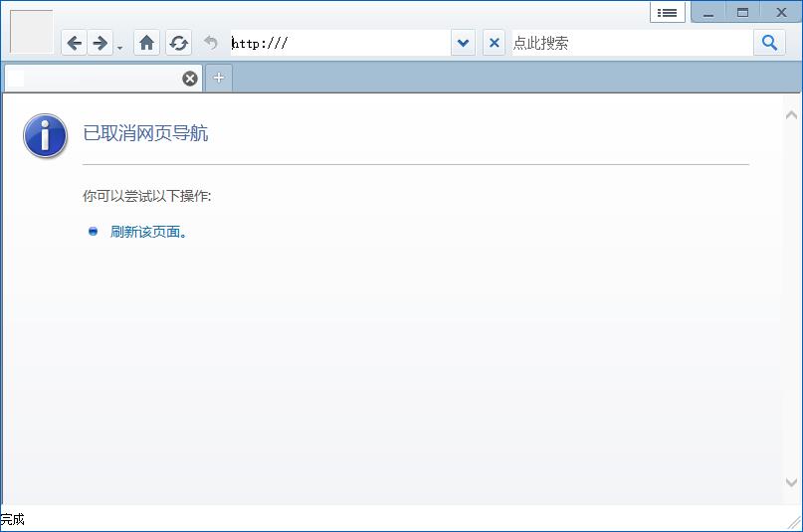803x532 pixels.
Task: Click the 刷新该页面 link
Action: tap(148, 232)
